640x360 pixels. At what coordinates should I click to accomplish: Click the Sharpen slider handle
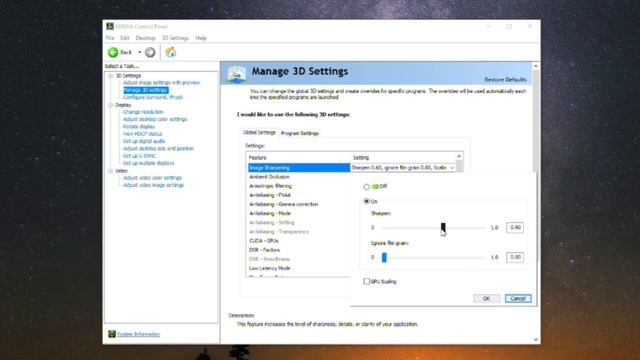(x=443, y=227)
